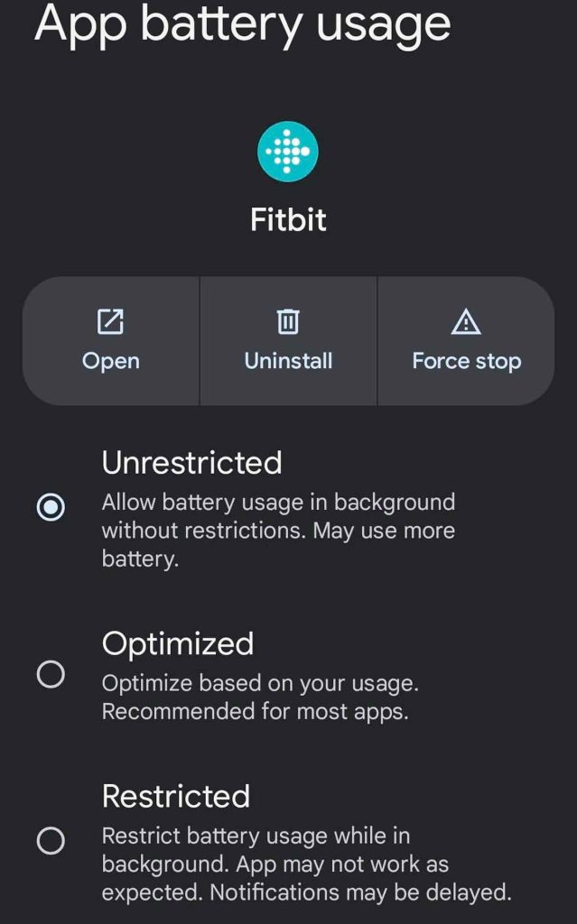Screen dimensions: 577x924
Task: Click the Uninstall trash can icon
Action: pyautogui.click(x=288, y=321)
